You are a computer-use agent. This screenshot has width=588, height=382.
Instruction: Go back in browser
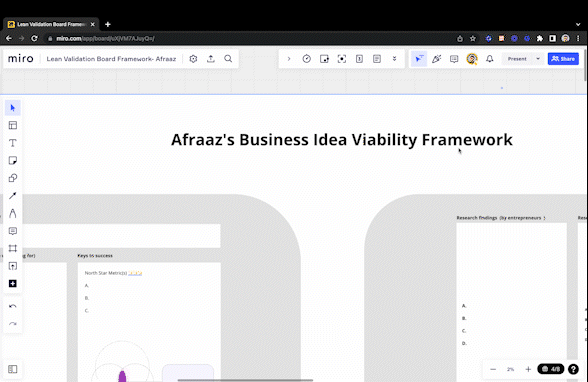pos(9,38)
